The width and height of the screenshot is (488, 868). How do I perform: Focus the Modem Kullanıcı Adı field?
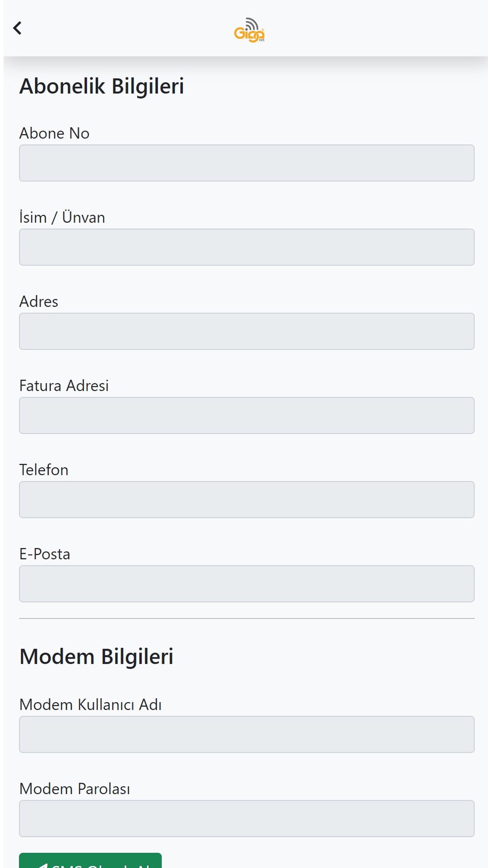246,734
